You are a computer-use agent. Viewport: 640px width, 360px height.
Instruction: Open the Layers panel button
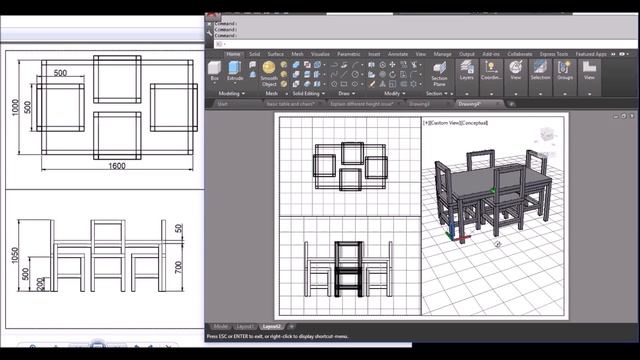(467, 70)
